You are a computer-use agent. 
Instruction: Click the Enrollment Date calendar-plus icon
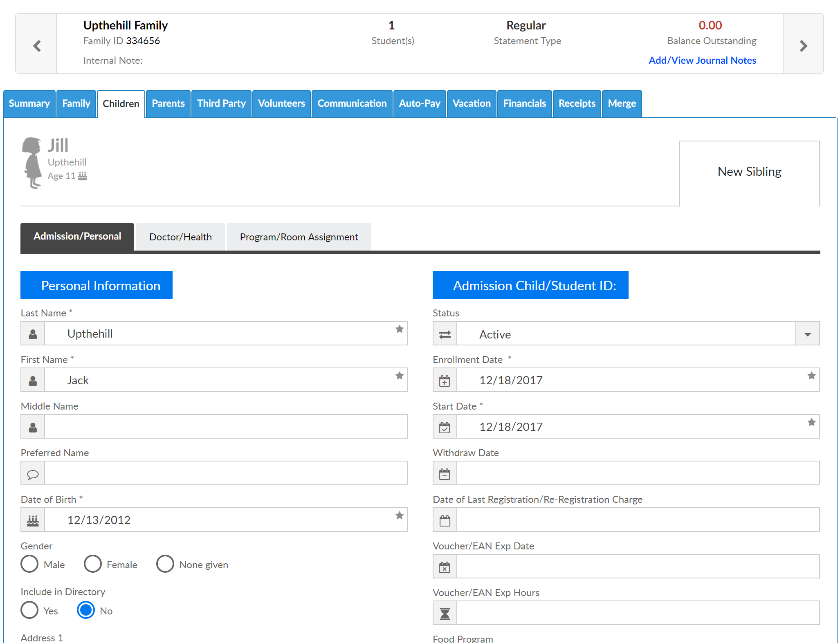pyautogui.click(x=445, y=381)
